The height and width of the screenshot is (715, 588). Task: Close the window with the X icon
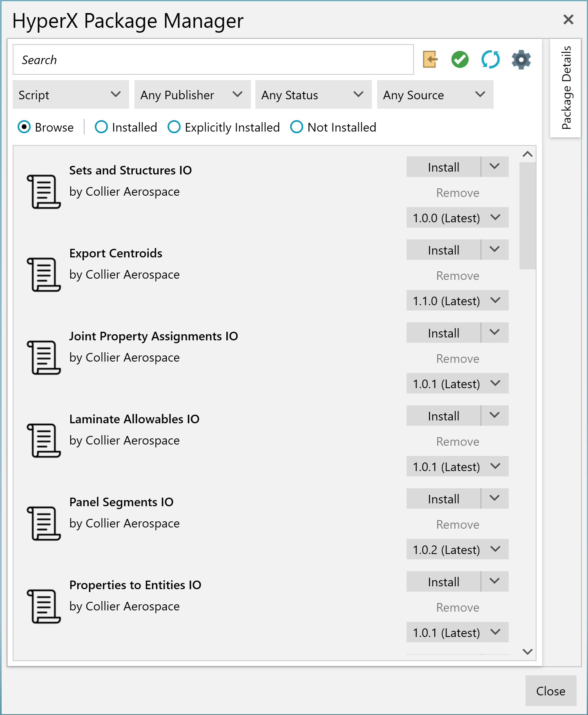pos(568,19)
